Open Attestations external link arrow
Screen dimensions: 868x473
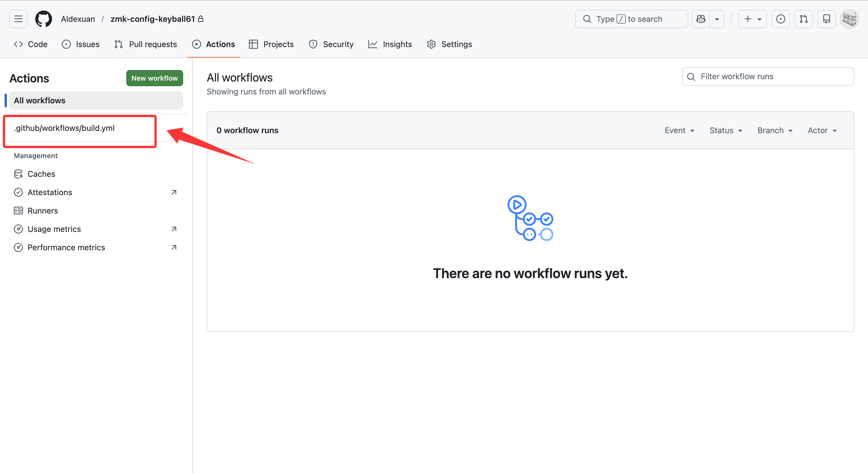coord(174,192)
